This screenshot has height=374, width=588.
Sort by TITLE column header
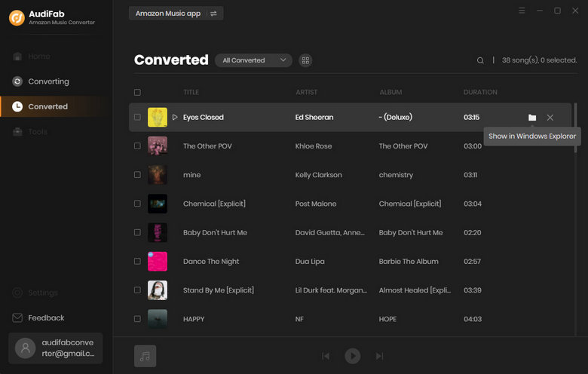pos(191,92)
